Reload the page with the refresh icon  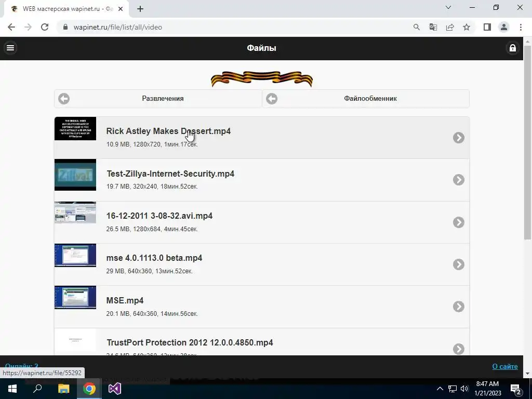click(x=45, y=27)
